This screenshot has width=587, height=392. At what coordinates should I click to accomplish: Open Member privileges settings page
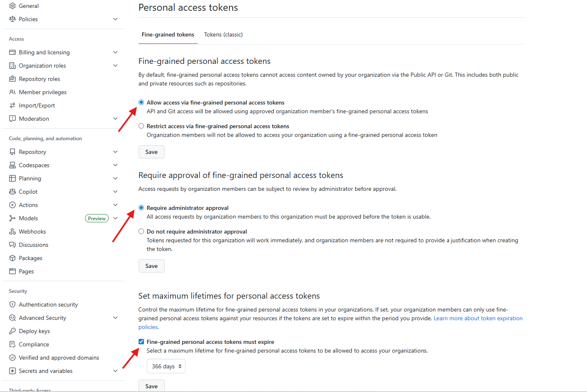42,92
